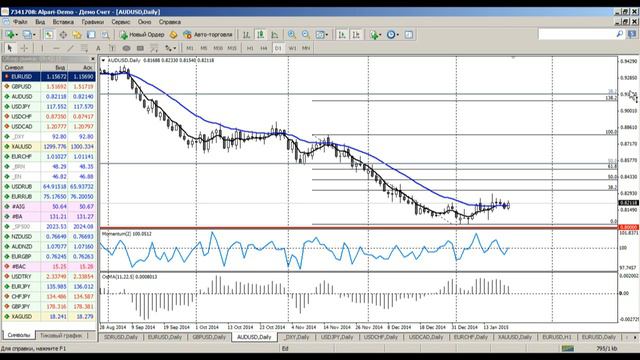Switch to the EURUSD,Daily chart tab
Image resolution: width=640 pixels, height=360 pixels.
click(165, 337)
